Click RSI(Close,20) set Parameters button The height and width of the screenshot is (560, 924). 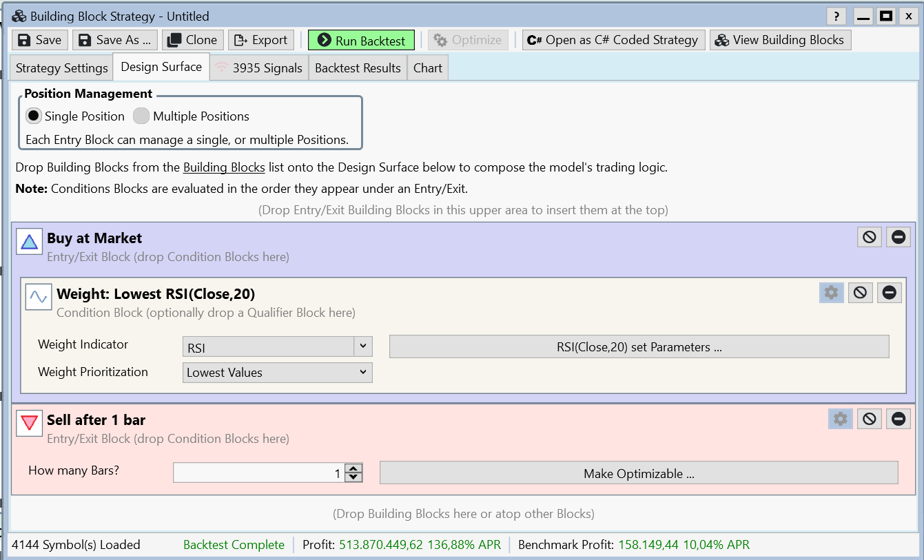tap(639, 347)
